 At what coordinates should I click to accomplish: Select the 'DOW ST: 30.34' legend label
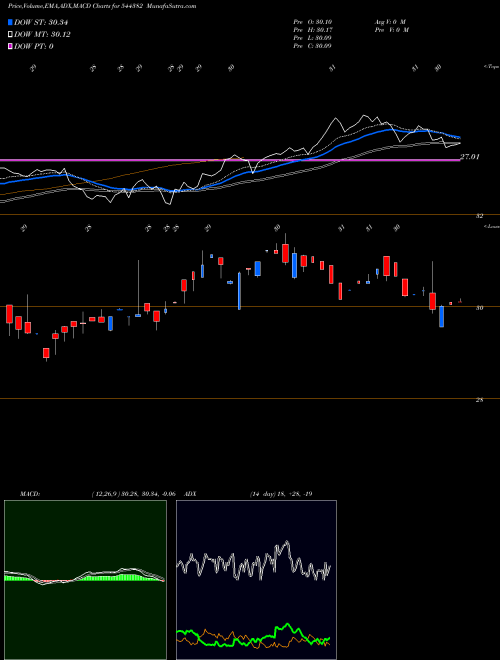click(x=41, y=22)
